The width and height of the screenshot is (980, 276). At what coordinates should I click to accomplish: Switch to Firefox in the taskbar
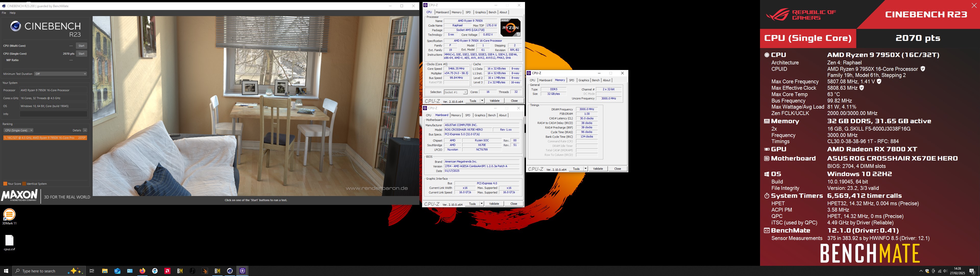click(142, 271)
